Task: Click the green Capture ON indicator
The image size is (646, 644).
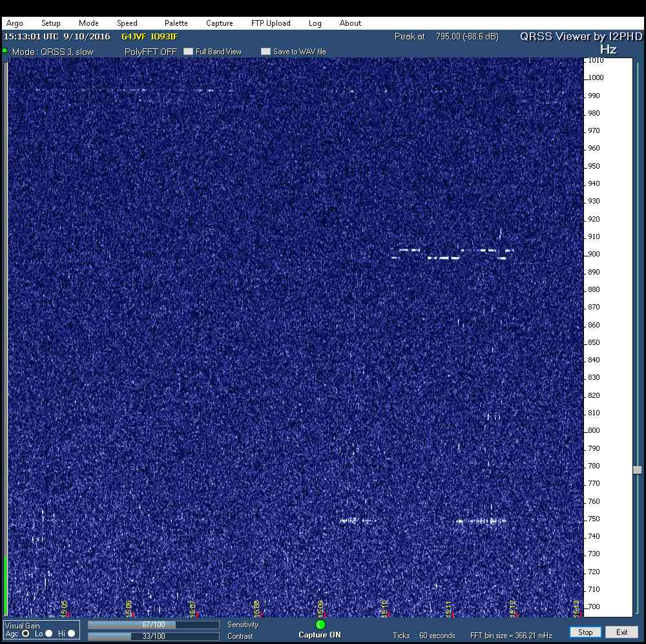Action: tap(320, 625)
